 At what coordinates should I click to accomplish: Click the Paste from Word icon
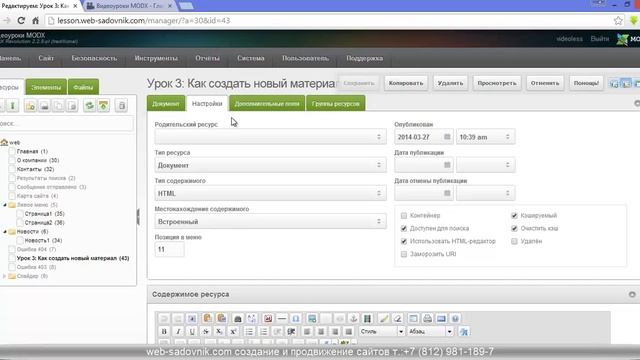222,318
